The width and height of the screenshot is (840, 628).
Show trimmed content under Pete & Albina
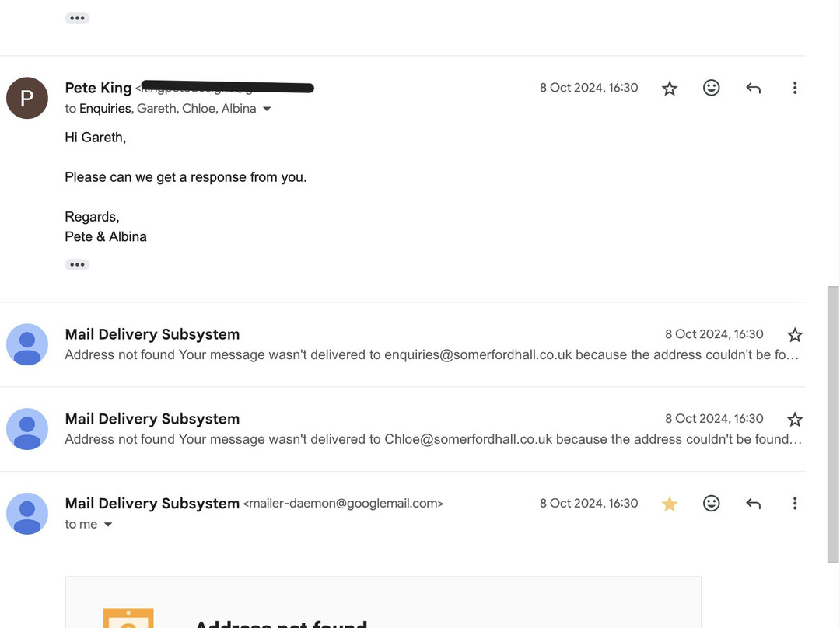tap(77, 264)
